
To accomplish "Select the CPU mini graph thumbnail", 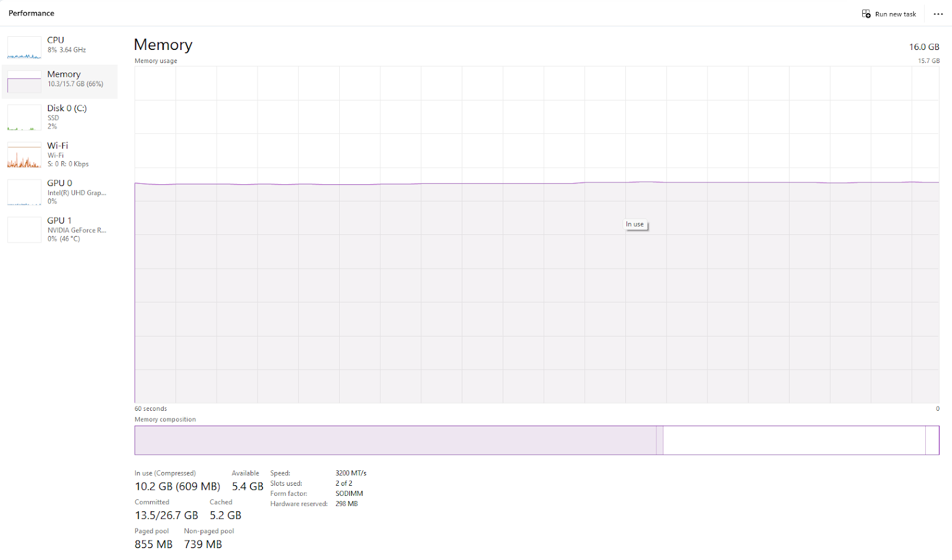I will click(x=24, y=48).
